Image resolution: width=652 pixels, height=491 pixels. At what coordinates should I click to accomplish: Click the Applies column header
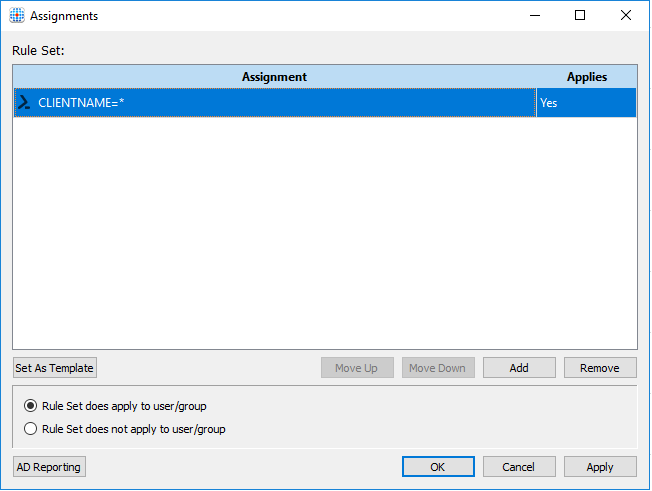pos(586,77)
